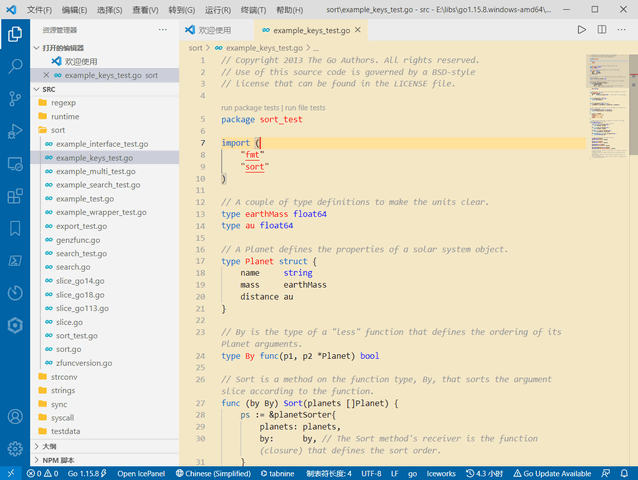638x480 pixels.
Task: Open the Remote Explorer view
Action: [15, 164]
